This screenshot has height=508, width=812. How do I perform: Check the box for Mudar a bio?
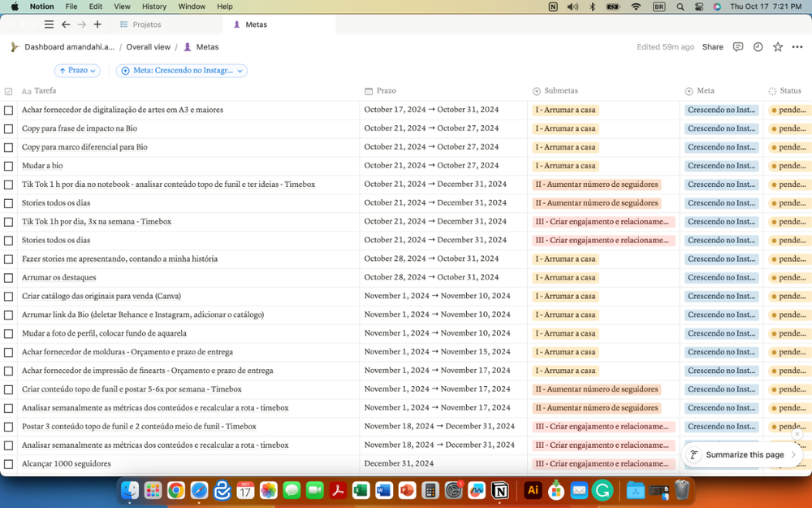click(x=8, y=166)
